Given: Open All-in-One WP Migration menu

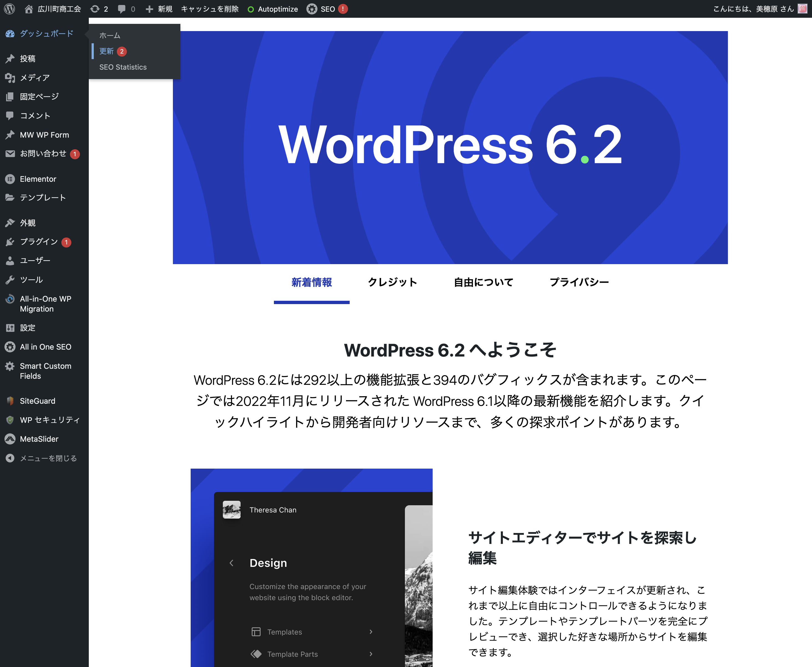Looking at the screenshot, I should (44, 304).
